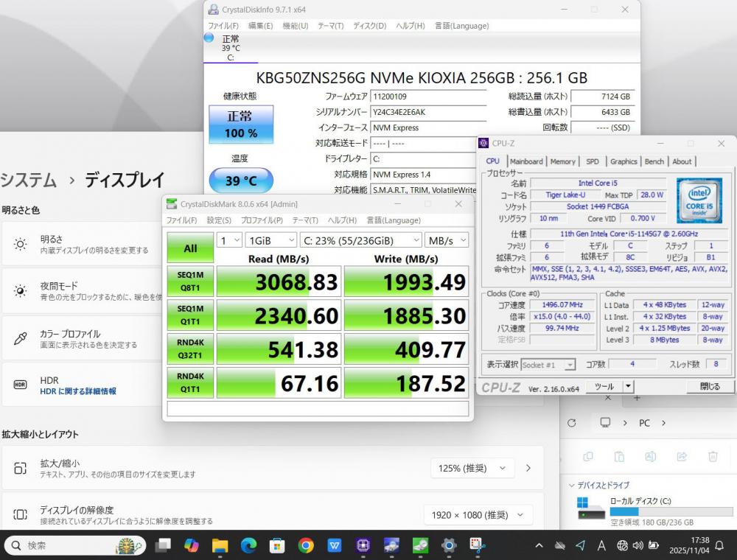Open the Microsoft Store taskbar icon

tap(277, 545)
